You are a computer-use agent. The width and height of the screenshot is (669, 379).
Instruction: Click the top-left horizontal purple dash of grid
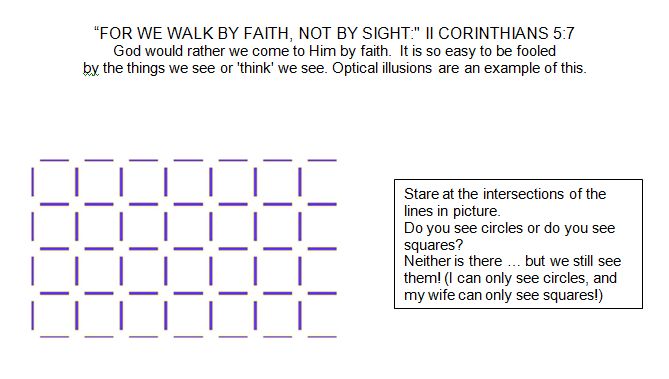[x=54, y=160]
